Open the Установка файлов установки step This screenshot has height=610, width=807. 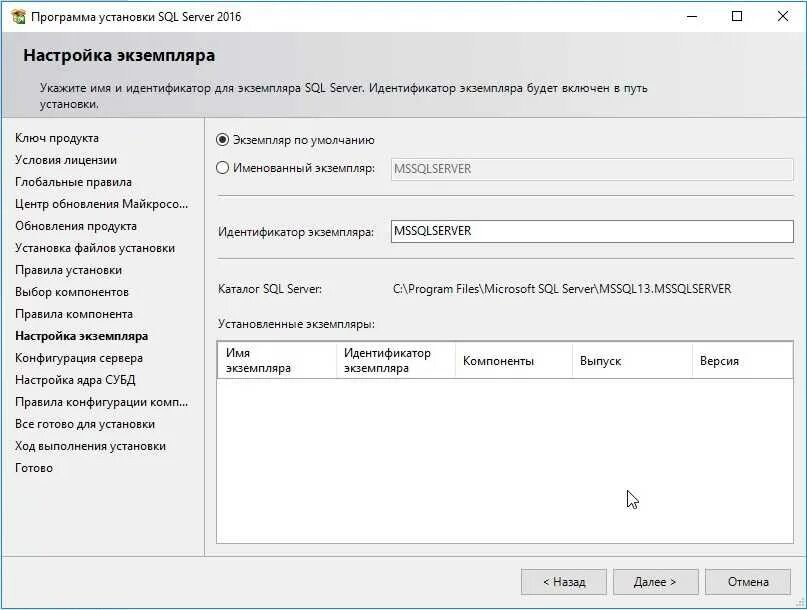click(x=95, y=248)
